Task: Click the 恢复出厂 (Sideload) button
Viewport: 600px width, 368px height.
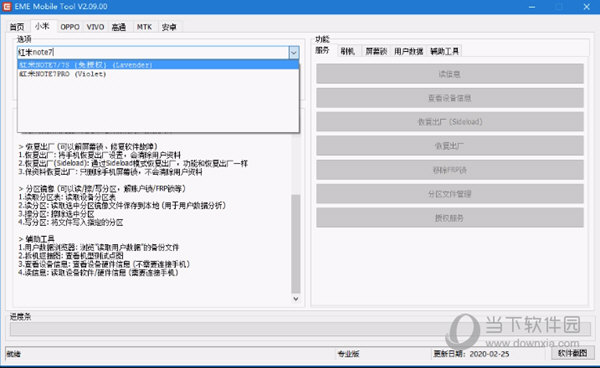Action: pyautogui.click(x=450, y=122)
